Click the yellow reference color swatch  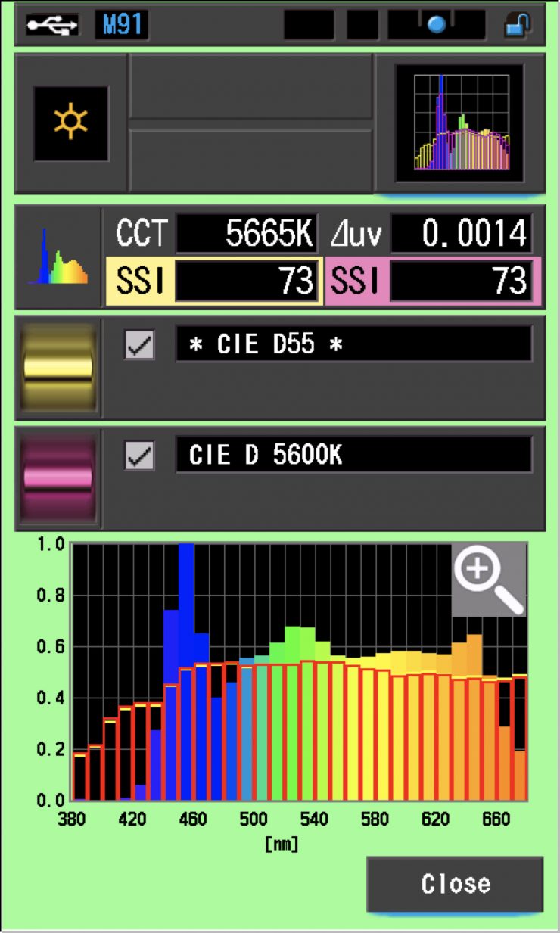pyautogui.click(x=58, y=368)
